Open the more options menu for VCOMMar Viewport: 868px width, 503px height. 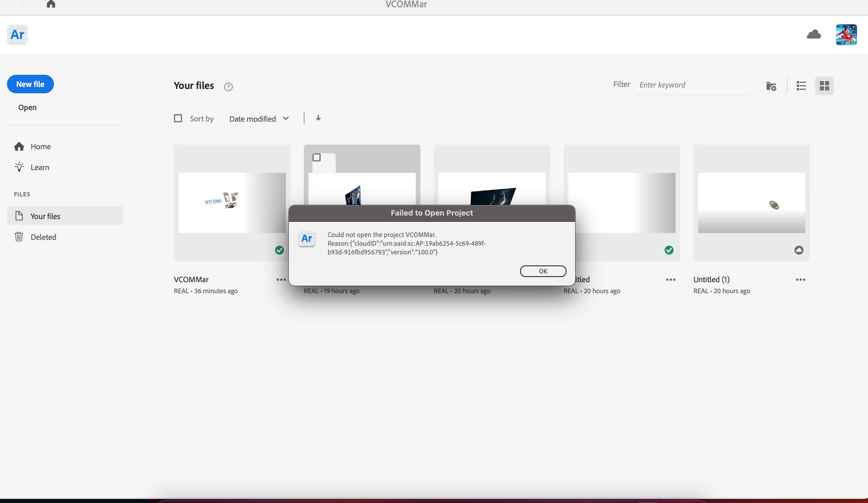281,280
